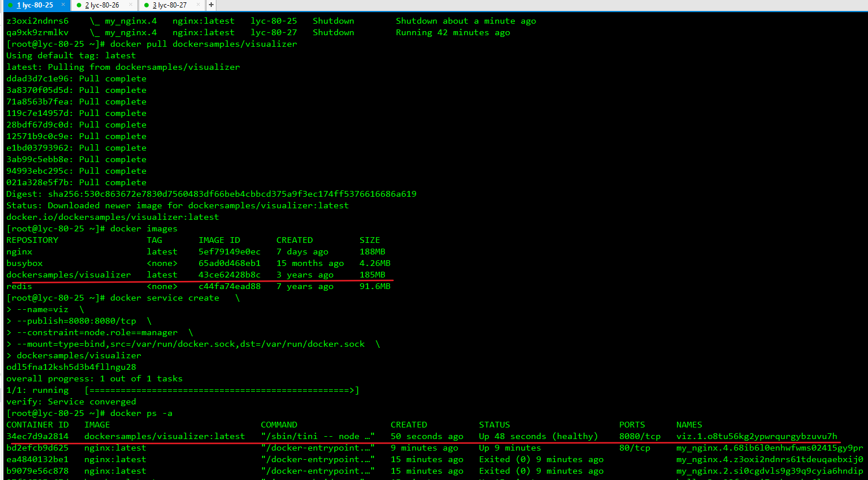The image size is (868, 480).
Task: Click layer ID ddad3d7c1e96
Action: click(x=38, y=78)
